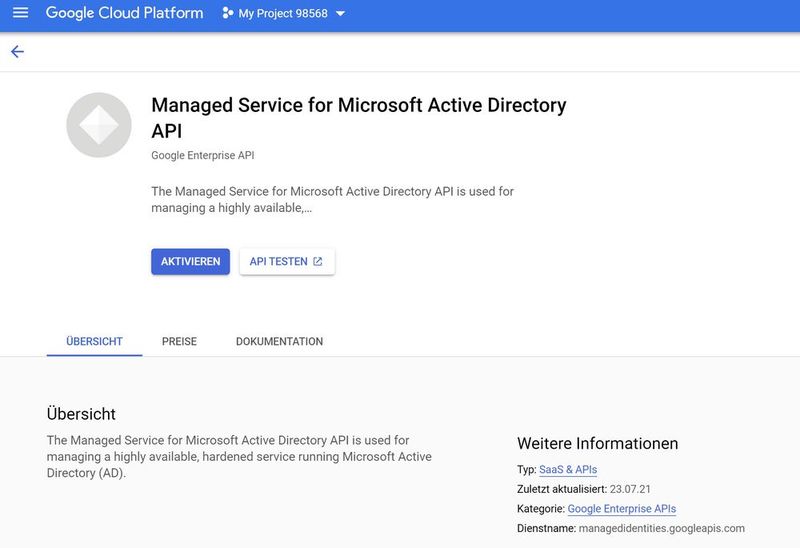
Task: Switch to the ÜBERSICHT tab
Action: point(94,341)
